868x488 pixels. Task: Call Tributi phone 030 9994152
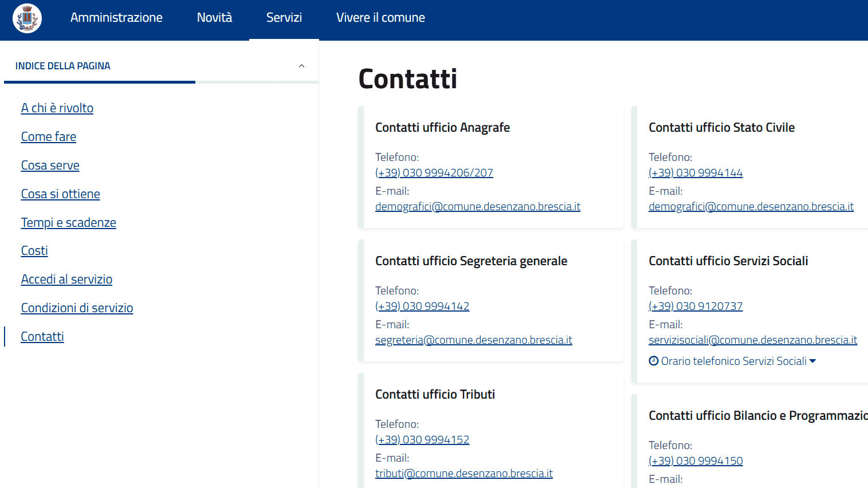pyautogui.click(x=422, y=440)
